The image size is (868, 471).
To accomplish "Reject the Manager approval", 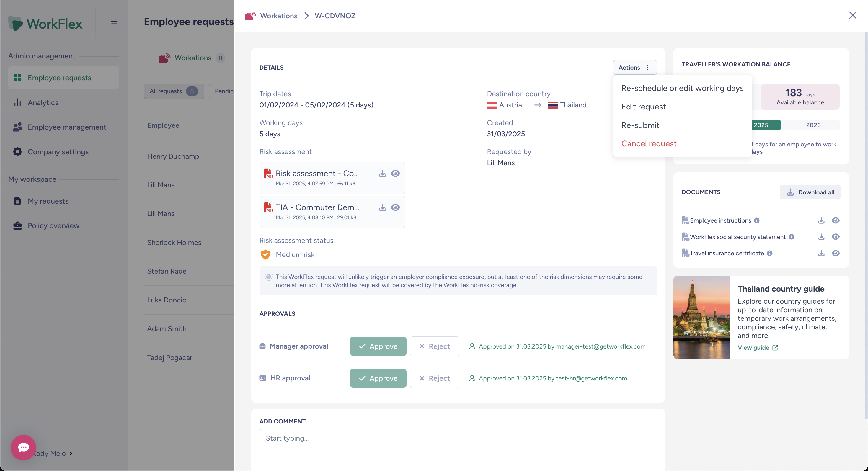I will pyautogui.click(x=434, y=346).
